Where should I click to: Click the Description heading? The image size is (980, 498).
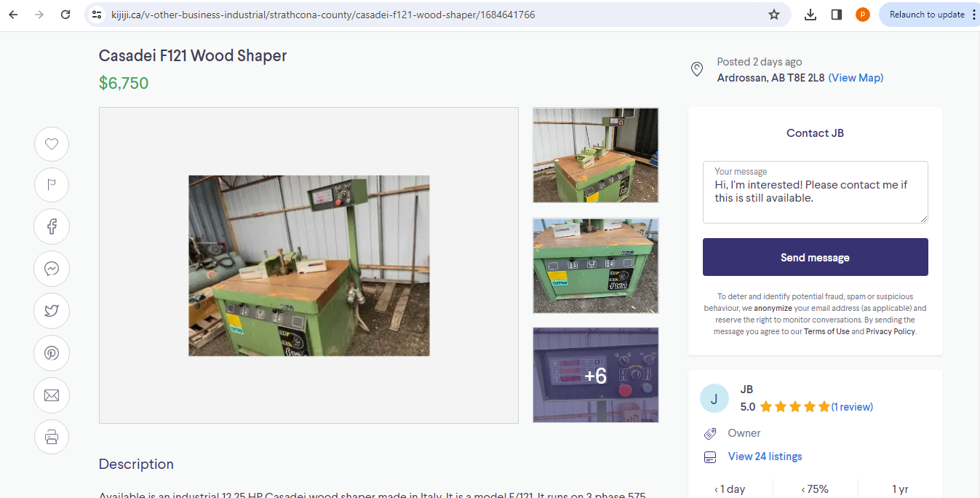(x=136, y=464)
